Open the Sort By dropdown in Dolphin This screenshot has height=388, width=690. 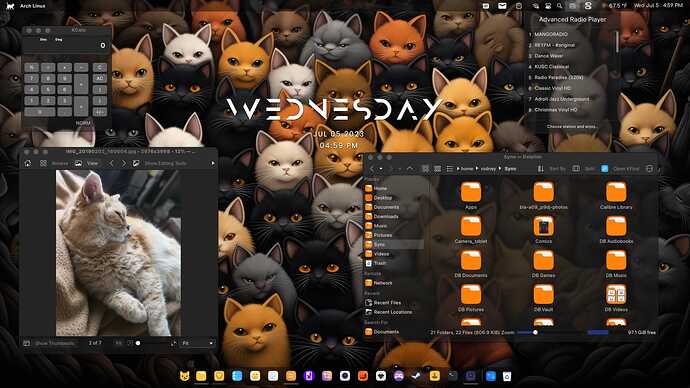coord(552,169)
